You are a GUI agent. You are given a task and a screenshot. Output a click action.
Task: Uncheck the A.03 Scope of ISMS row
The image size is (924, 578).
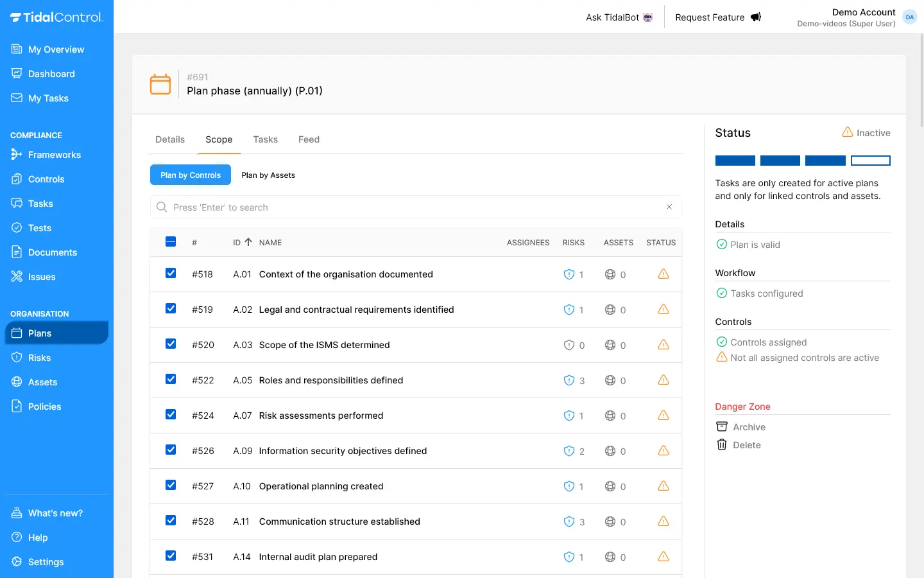tap(171, 344)
